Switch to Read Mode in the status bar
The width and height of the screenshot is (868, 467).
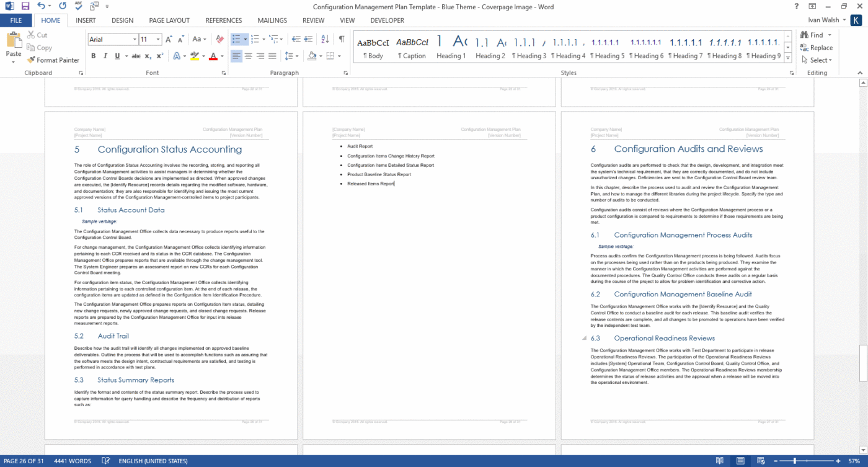pos(720,461)
